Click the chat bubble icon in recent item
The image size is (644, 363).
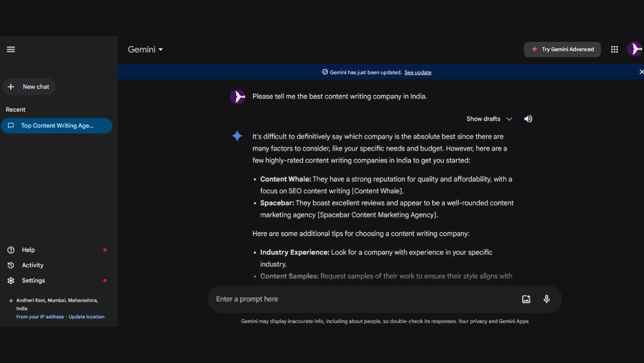tap(11, 126)
